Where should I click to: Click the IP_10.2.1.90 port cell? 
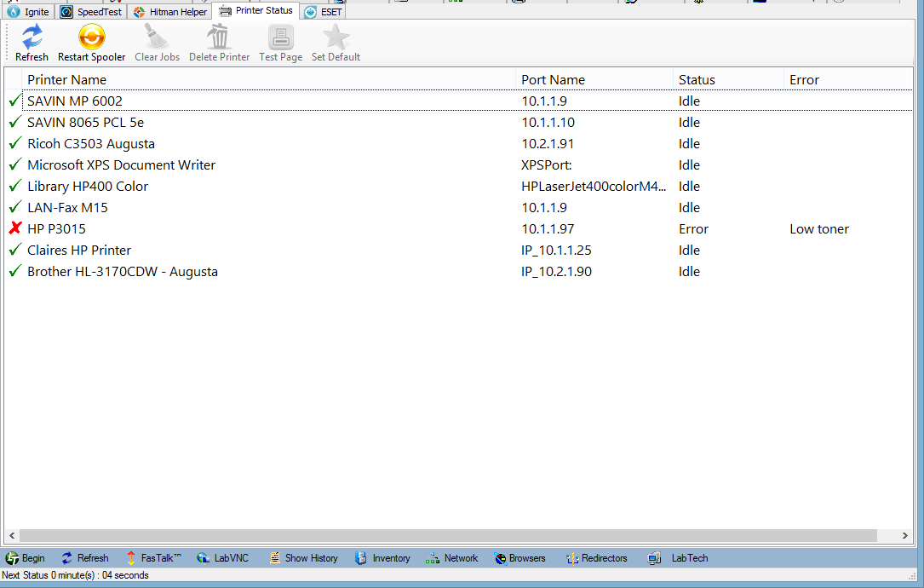[556, 272]
